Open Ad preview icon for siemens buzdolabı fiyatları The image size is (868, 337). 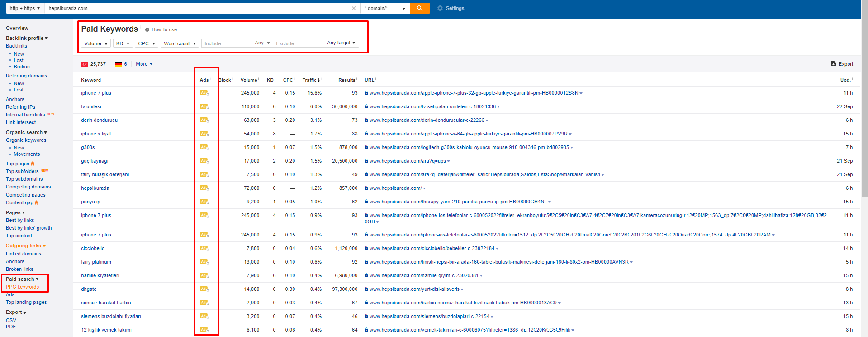click(204, 316)
